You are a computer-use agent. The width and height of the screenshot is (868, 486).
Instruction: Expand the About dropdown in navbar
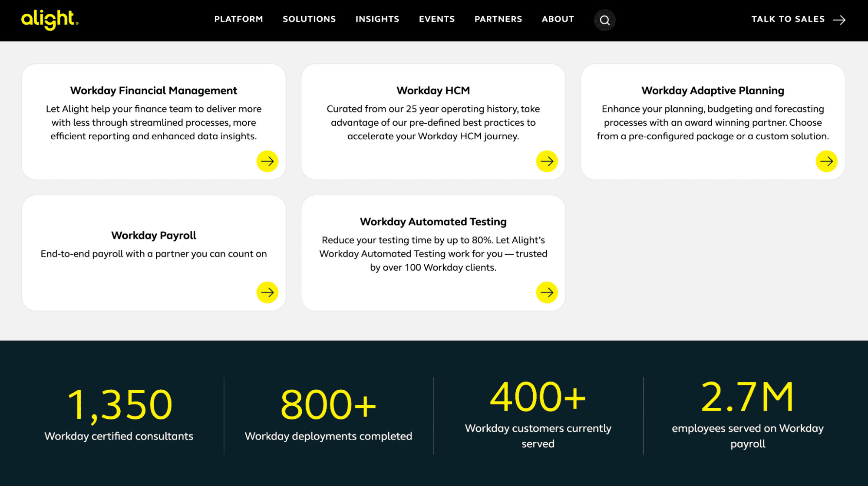pyautogui.click(x=558, y=20)
